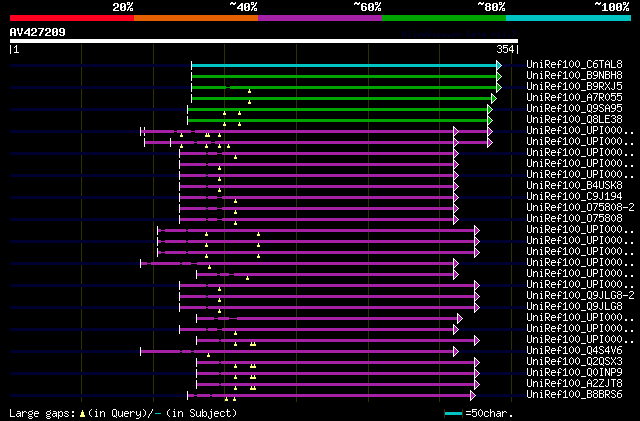Select the '=50char.' scale legend text
The width and height of the screenshot is (640, 421).
(489, 413)
